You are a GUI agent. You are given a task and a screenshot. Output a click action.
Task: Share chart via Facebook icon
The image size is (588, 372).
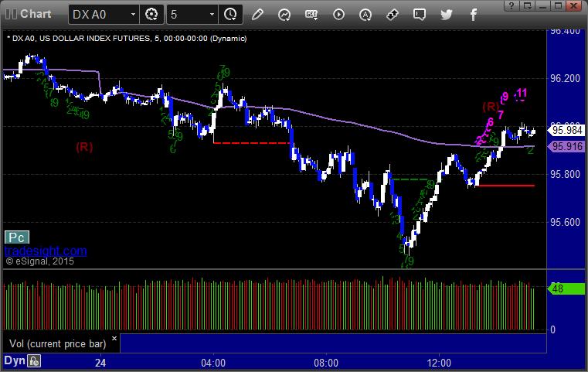click(473, 15)
